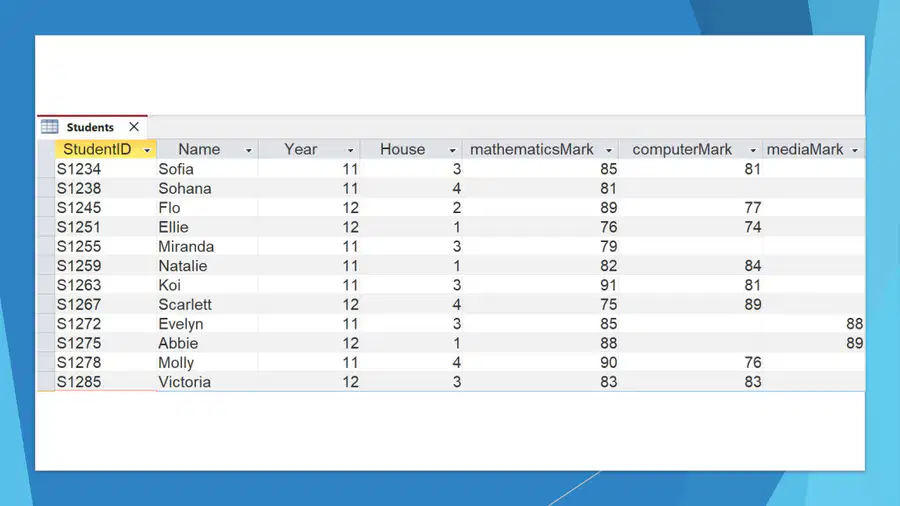This screenshot has width=900, height=506.
Task: Open the House column dropdown arrow
Action: [452, 150]
